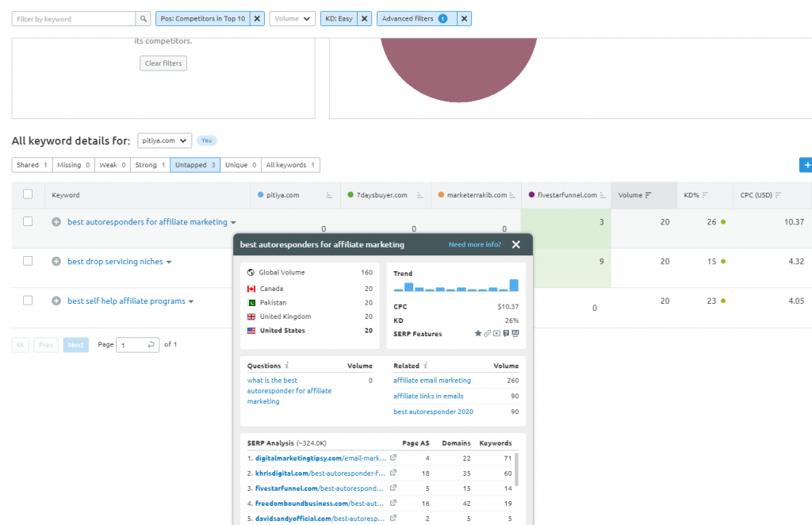Click the video SERP feature icon
Screen dimensions: 812x525
(x=496, y=333)
